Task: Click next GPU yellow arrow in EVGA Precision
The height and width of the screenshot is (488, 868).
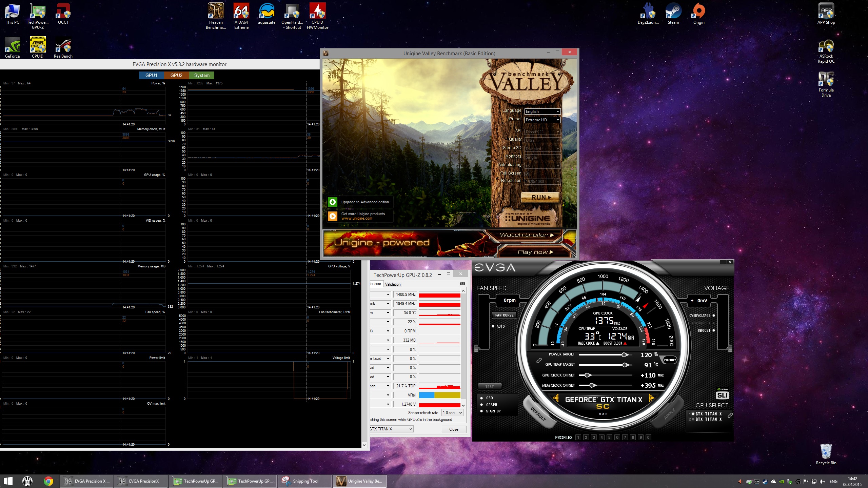Action: tap(651, 398)
